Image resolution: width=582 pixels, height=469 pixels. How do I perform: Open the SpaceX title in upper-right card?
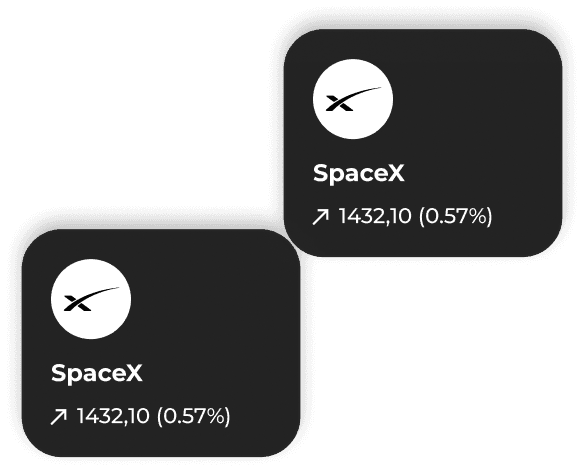[359, 173]
